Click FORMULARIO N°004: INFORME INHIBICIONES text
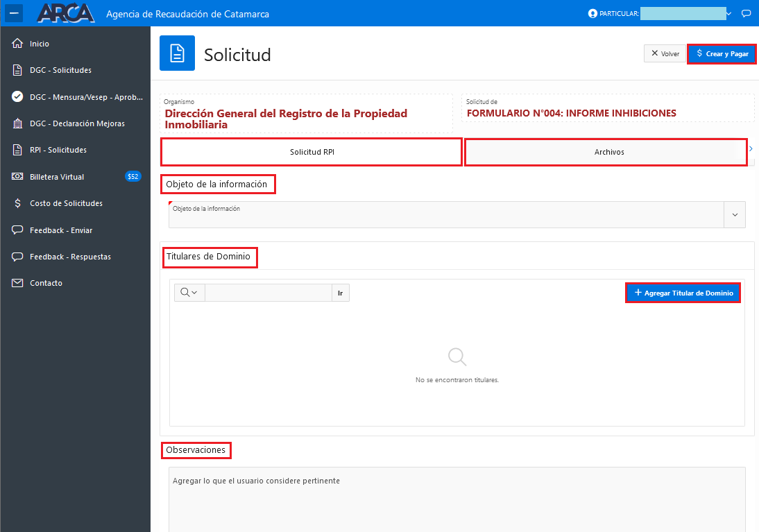The width and height of the screenshot is (759, 532). tap(571, 113)
